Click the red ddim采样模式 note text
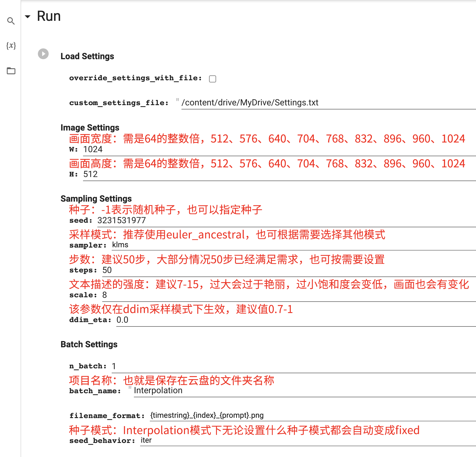Viewport: 476px width, 457px height. tap(181, 309)
